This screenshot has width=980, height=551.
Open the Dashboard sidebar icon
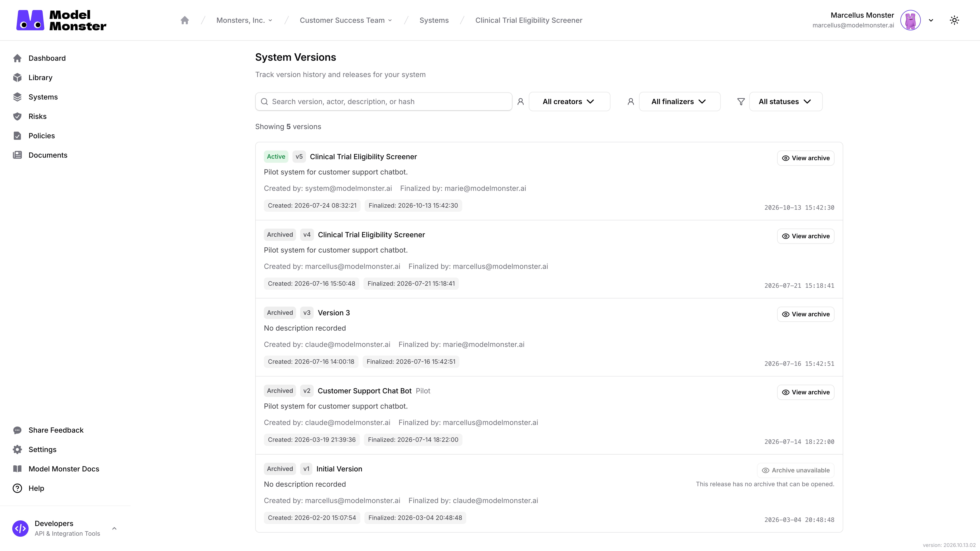pos(18,58)
